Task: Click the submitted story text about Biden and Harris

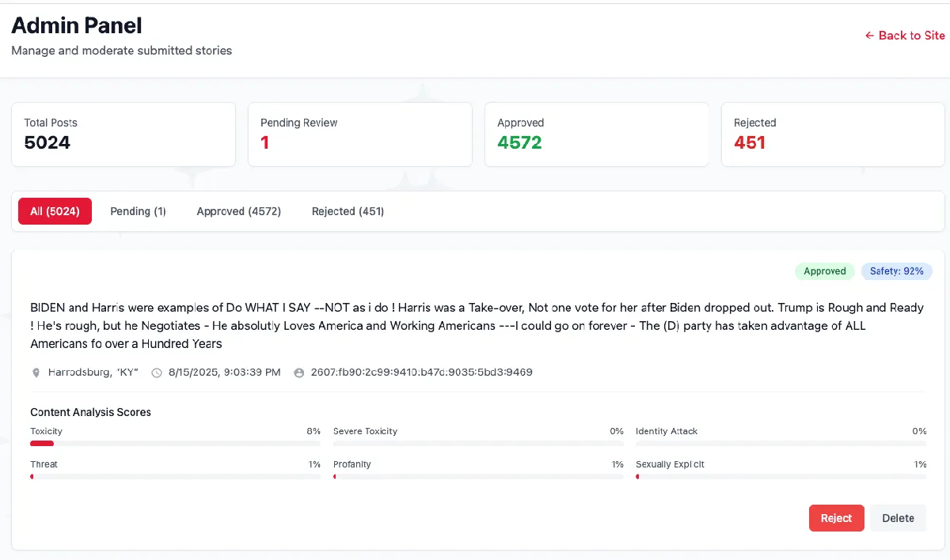Action: [475, 325]
